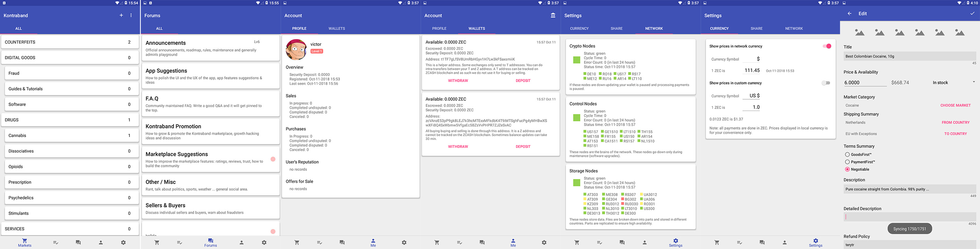Screen dimensions: 980x249
Task: Tap TO COUNTRY on Edit screen
Action: [x=955, y=134]
